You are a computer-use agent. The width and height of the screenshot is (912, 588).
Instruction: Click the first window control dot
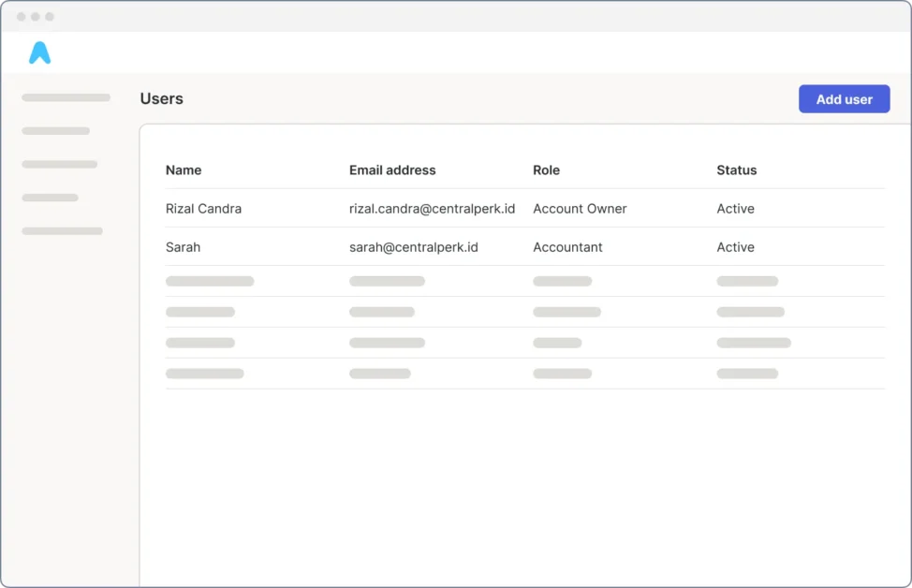(21, 17)
